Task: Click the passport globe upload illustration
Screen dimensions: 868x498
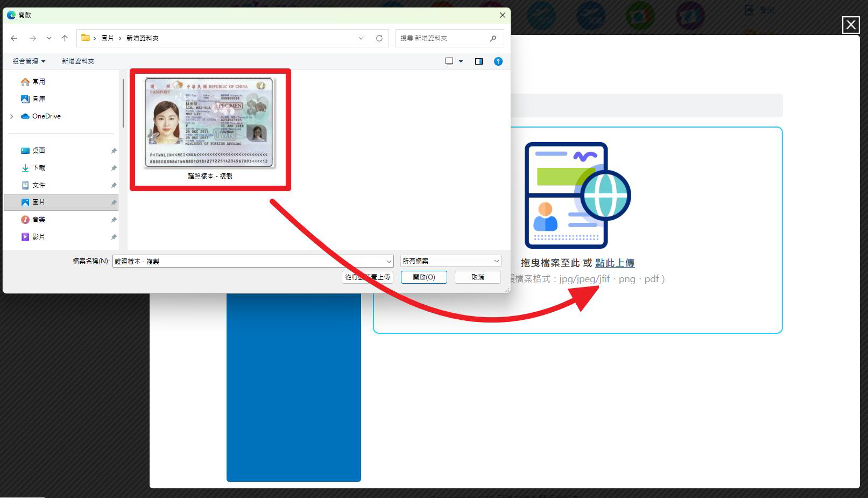Action: tap(577, 195)
